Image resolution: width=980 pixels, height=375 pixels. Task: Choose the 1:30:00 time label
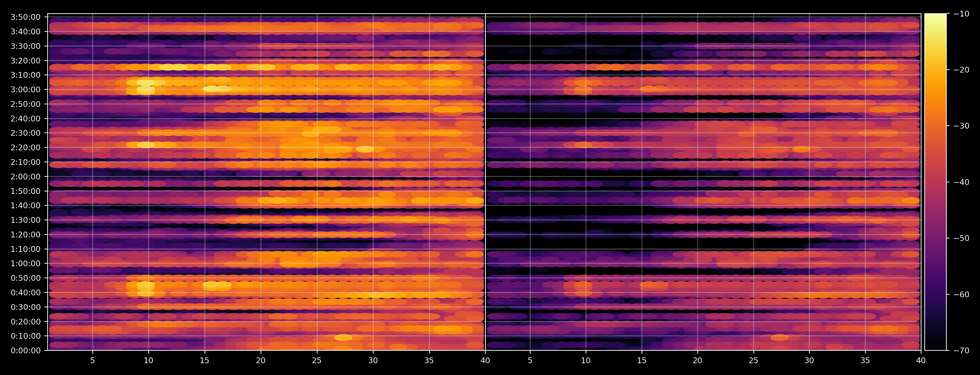pos(26,220)
